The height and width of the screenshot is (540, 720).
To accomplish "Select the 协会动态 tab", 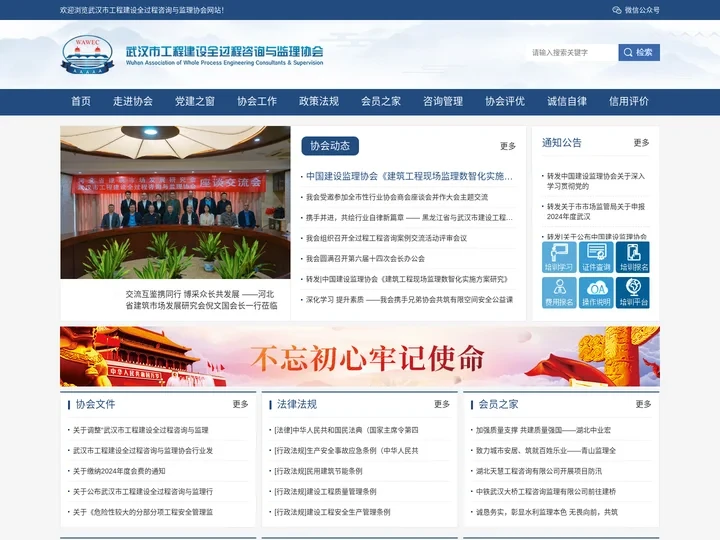I will tap(330, 146).
